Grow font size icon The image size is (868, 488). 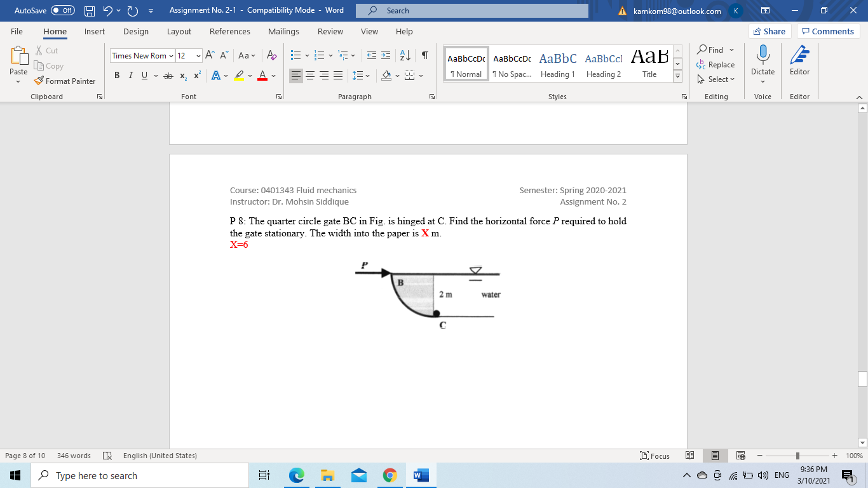pos(210,55)
